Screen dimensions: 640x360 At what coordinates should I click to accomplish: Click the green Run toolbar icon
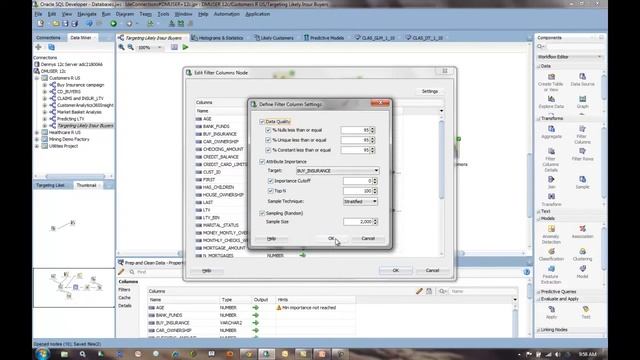coord(113,24)
